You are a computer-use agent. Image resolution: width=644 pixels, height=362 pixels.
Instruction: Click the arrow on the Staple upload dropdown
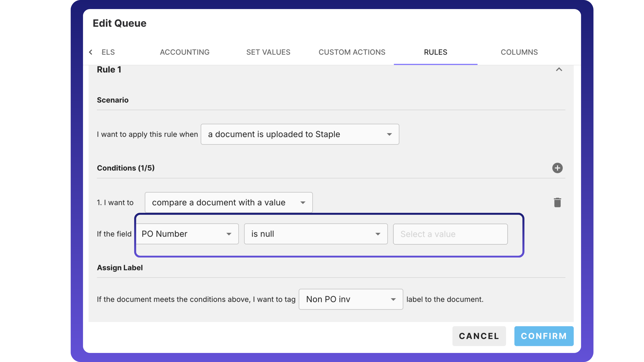click(x=389, y=134)
